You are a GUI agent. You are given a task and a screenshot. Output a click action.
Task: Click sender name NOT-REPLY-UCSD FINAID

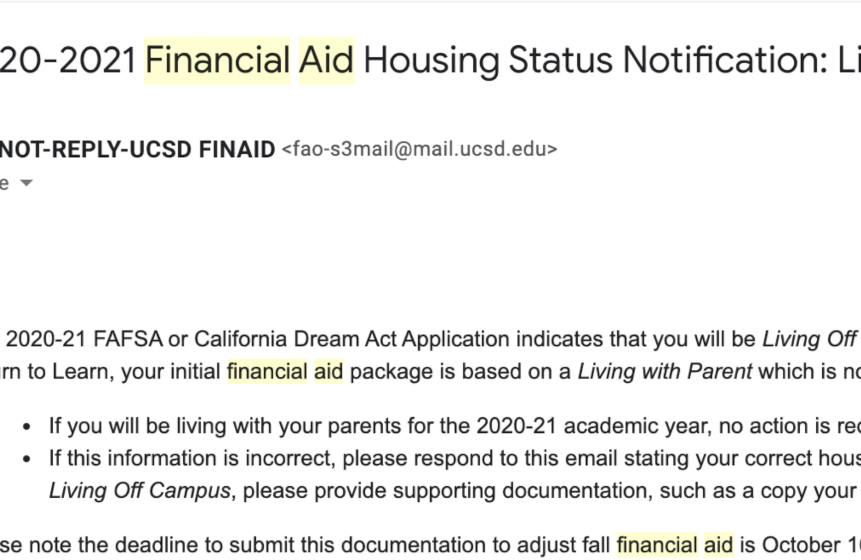pos(137,149)
